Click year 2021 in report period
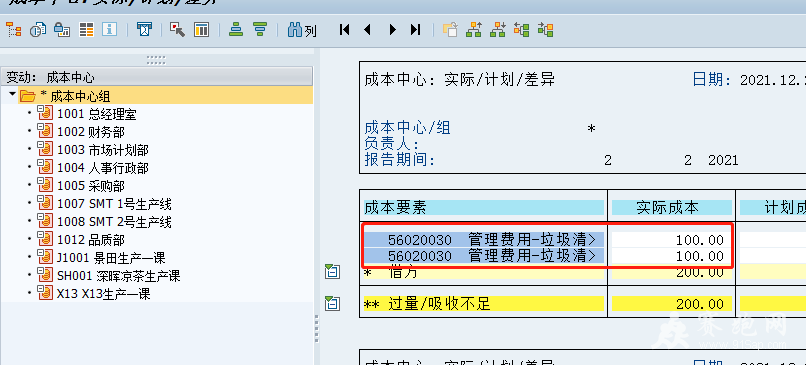The width and height of the screenshot is (806, 365). click(723, 160)
